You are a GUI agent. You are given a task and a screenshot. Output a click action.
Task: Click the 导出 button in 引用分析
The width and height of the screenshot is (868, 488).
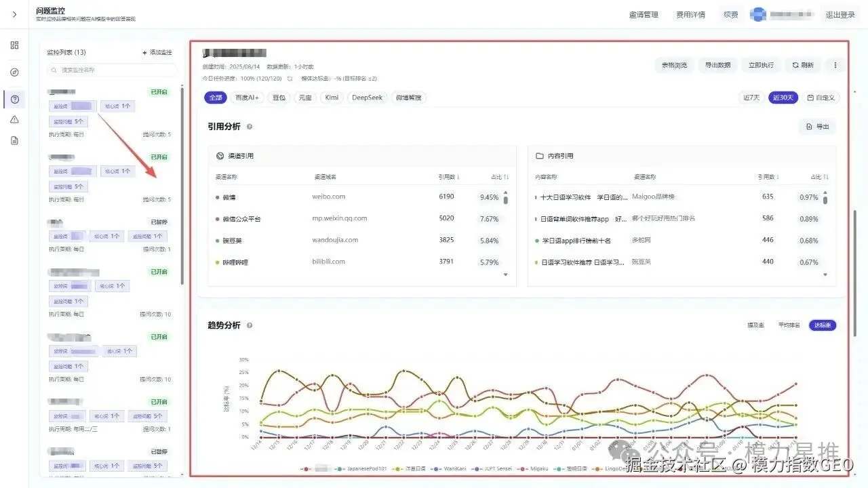coord(818,127)
